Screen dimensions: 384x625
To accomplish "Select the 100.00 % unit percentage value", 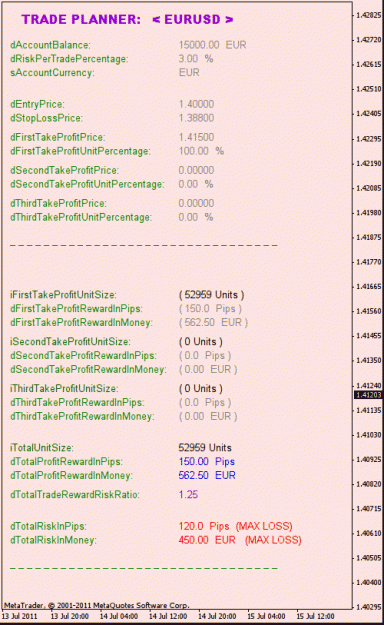I will click(201, 151).
